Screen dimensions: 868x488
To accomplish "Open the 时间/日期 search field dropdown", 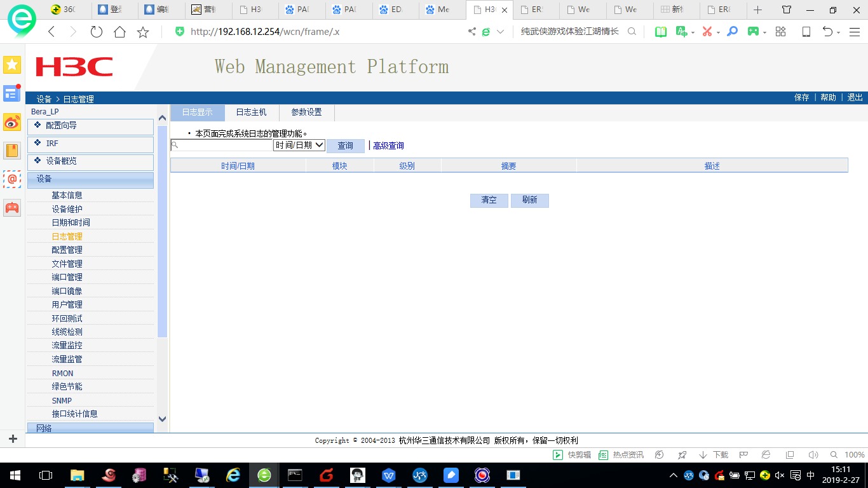I will [x=299, y=146].
